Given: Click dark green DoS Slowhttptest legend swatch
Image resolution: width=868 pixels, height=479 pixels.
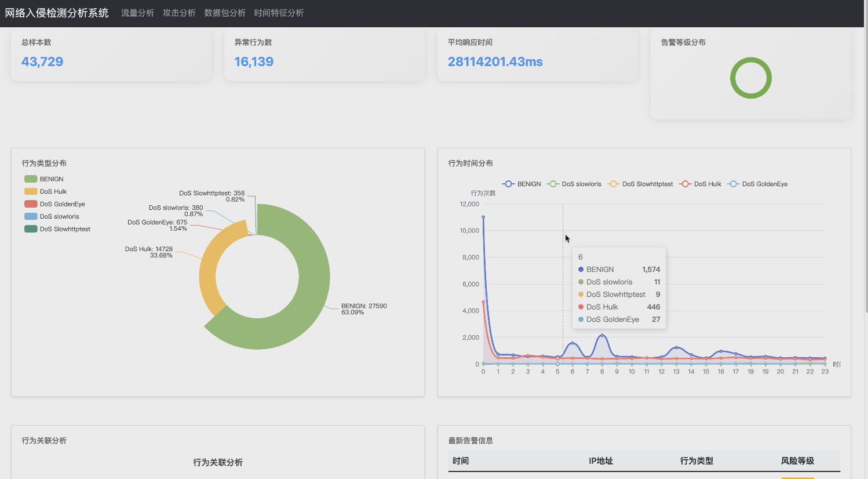Looking at the screenshot, I should [x=31, y=229].
